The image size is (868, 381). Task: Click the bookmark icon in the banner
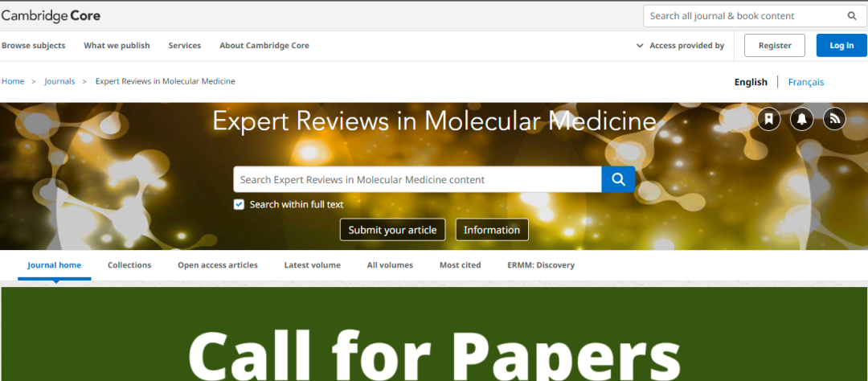coord(769,119)
